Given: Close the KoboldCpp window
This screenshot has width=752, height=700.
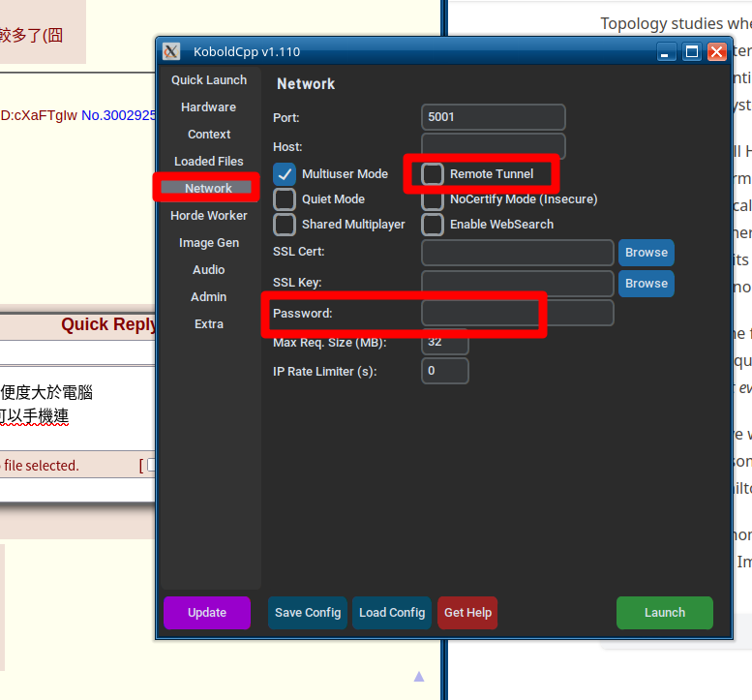Looking at the screenshot, I should tap(716, 52).
